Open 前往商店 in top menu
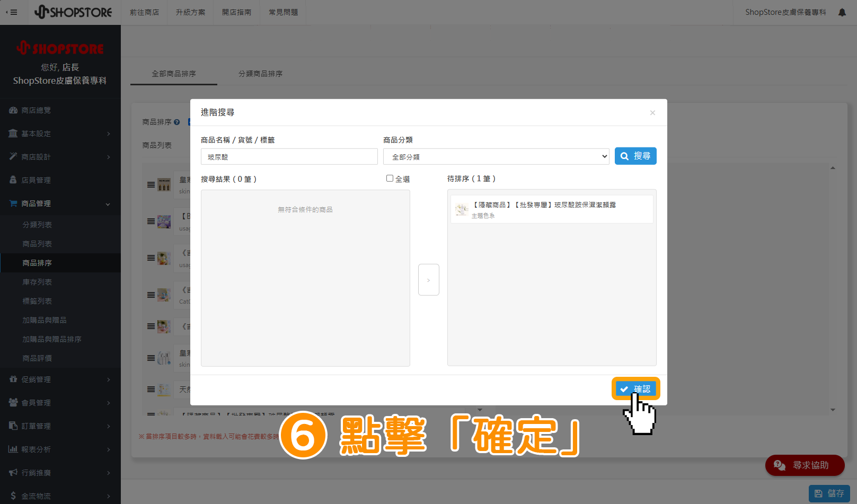The height and width of the screenshot is (504, 857). tap(144, 12)
